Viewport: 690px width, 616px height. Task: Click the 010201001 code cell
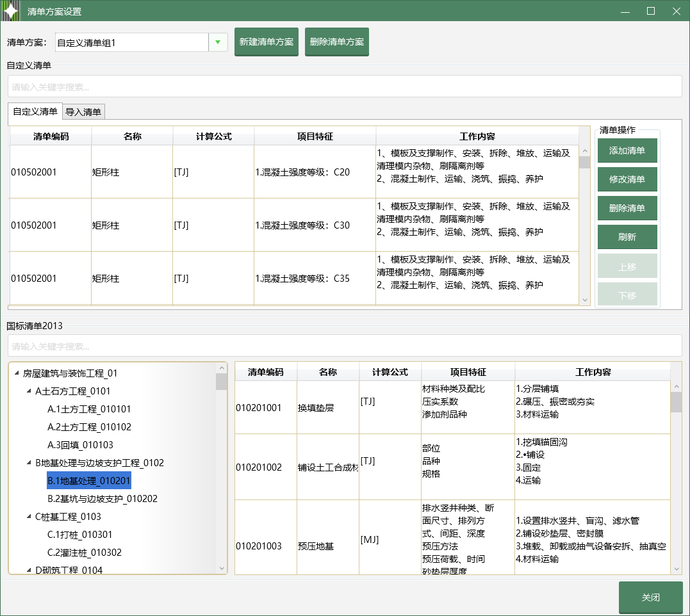[x=266, y=408]
